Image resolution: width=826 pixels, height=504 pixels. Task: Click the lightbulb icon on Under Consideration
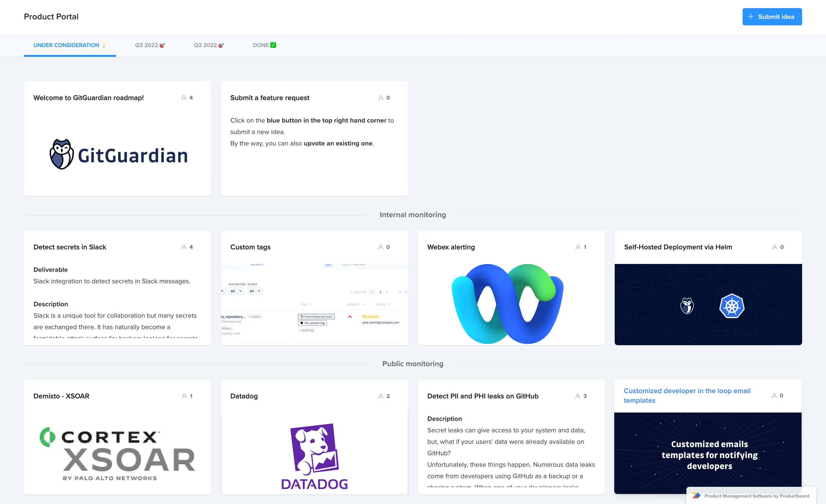pos(104,45)
